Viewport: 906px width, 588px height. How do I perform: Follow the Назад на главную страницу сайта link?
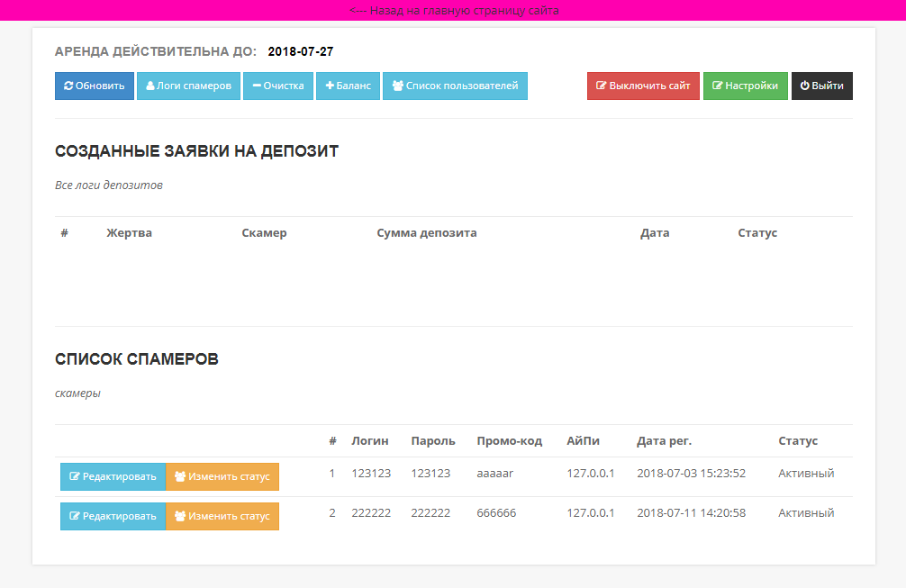[454, 11]
